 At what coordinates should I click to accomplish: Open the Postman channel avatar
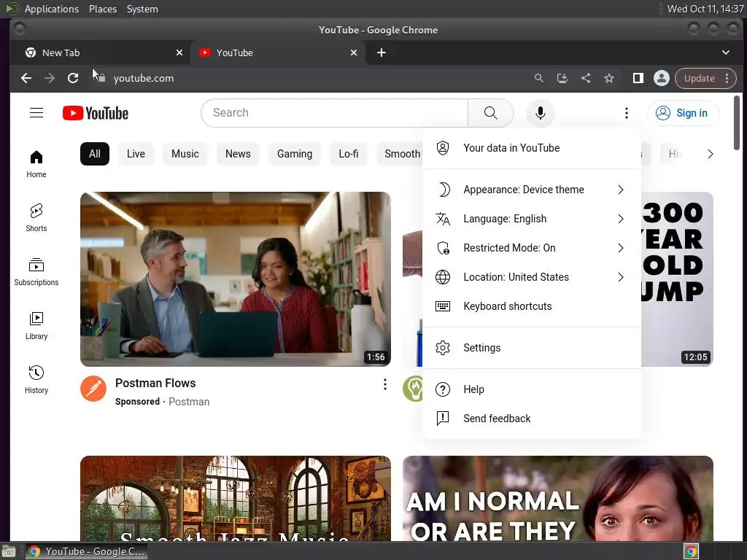coord(93,389)
